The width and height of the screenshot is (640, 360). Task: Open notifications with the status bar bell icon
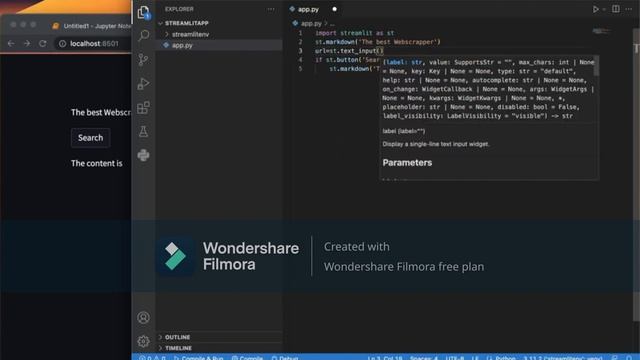click(629, 358)
